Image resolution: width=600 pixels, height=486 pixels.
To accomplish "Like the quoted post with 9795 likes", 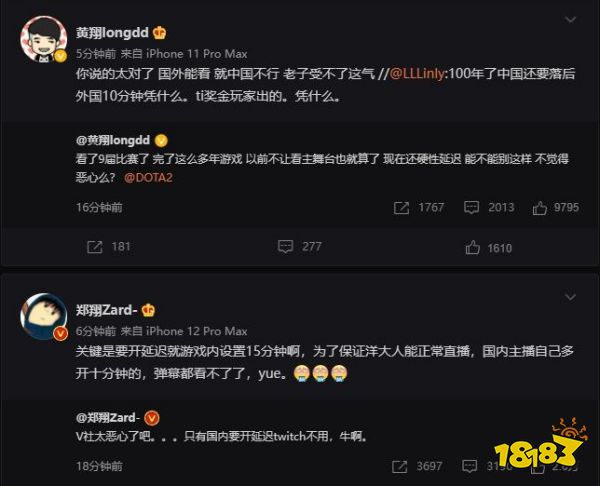I will pyautogui.click(x=540, y=208).
